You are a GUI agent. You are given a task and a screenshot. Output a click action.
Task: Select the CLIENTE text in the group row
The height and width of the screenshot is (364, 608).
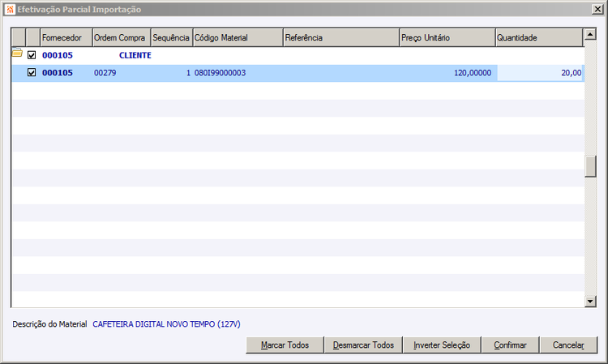click(x=135, y=55)
